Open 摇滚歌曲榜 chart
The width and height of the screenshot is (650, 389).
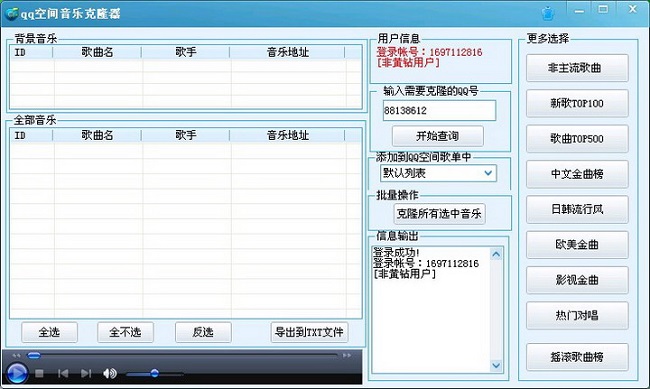(x=577, y=357)
